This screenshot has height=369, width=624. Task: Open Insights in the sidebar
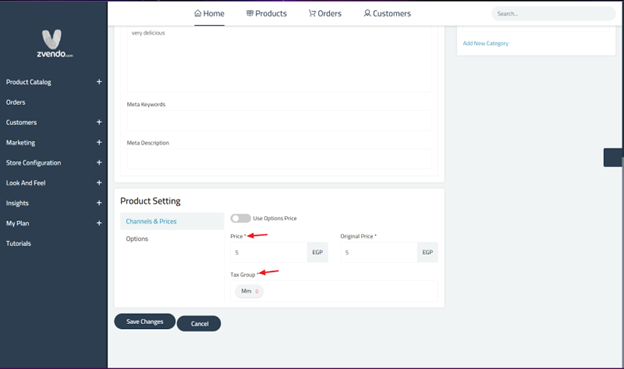17,203
